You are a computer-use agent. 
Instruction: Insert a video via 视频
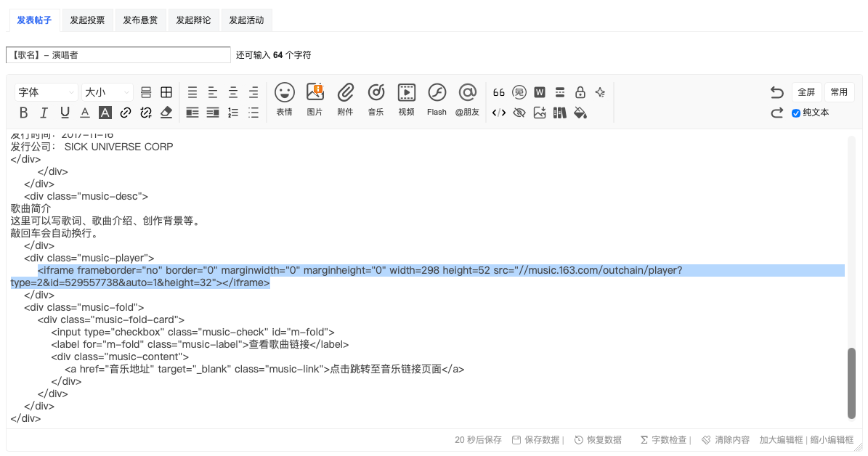pos(406,99)
